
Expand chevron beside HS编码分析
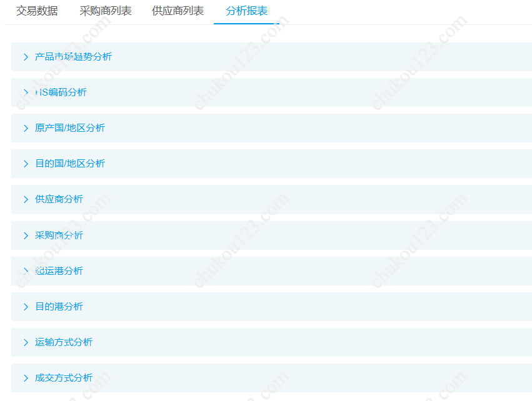pos(26,92)
